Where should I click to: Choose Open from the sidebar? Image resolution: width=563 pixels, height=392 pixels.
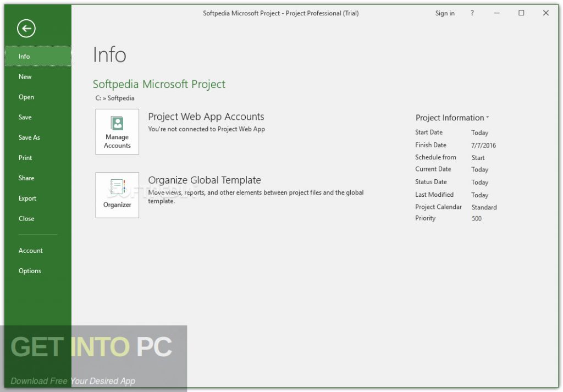(x=38, y=97)
